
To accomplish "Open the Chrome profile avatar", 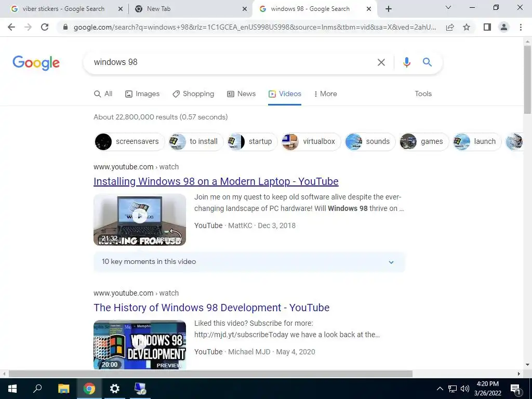I will pos(504,27).
